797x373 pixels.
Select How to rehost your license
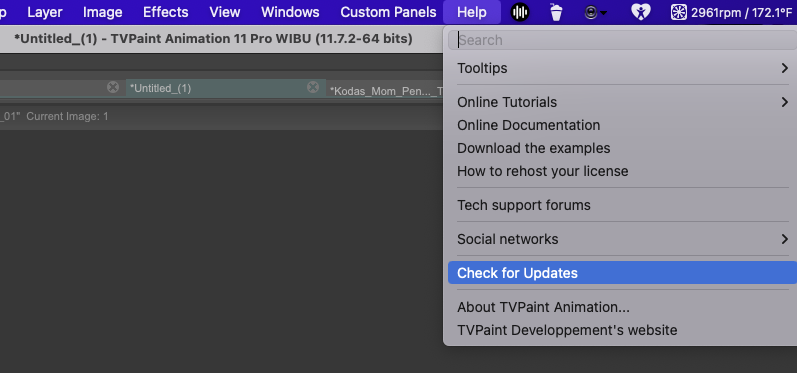point(622,171)
